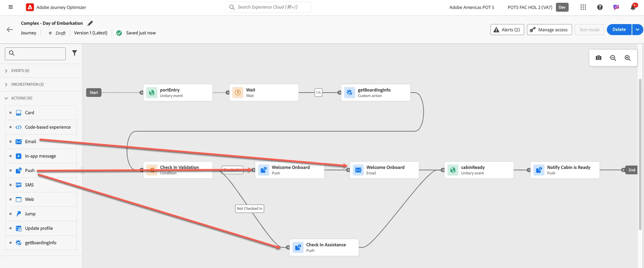
Task: Edit journey name with pencil icon
Action: click(90, 23)
